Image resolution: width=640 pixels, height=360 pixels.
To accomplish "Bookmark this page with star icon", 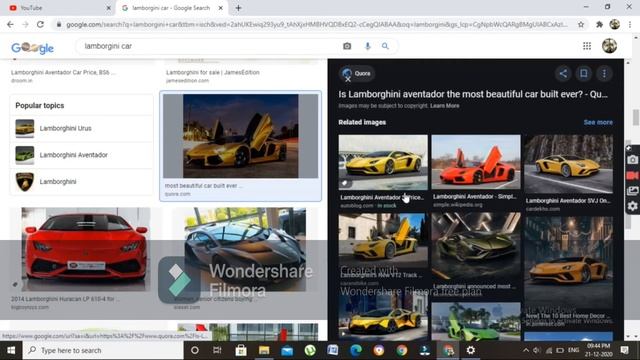I will [x=581, y=24].
